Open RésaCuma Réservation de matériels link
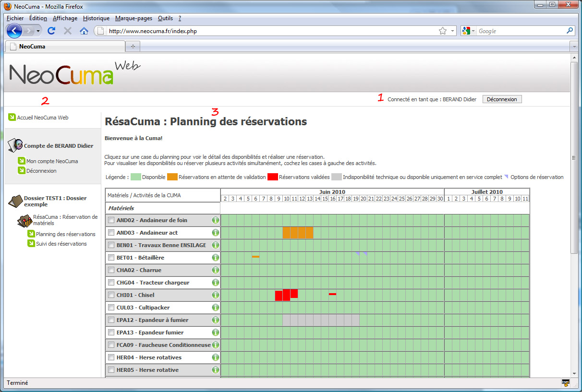 [x=65, y=220]
